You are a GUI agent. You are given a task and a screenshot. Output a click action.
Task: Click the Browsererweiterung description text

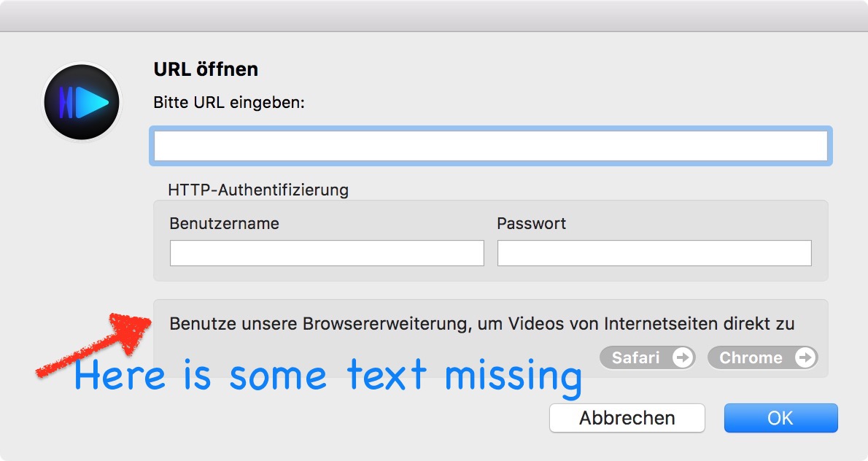(481, 323)
